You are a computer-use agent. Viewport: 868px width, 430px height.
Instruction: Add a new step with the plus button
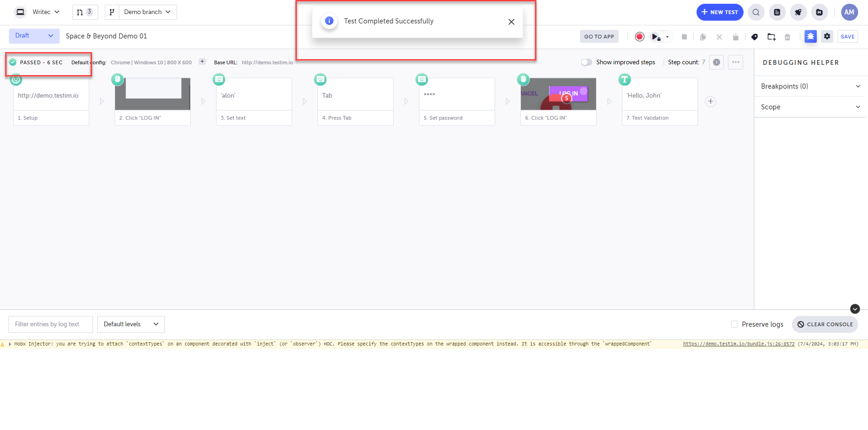point(711,101)
